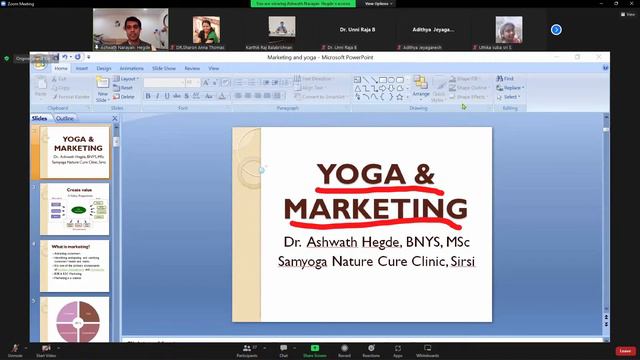Click the font name input box
Image resolution: width=640 pixels, height=360 pixels.
[x=164, y=83]
